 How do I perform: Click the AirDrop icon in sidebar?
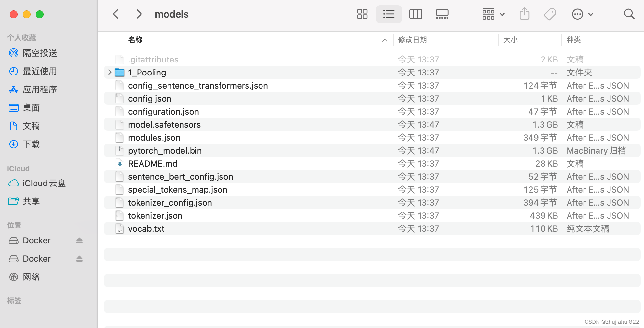click(14, 53)
